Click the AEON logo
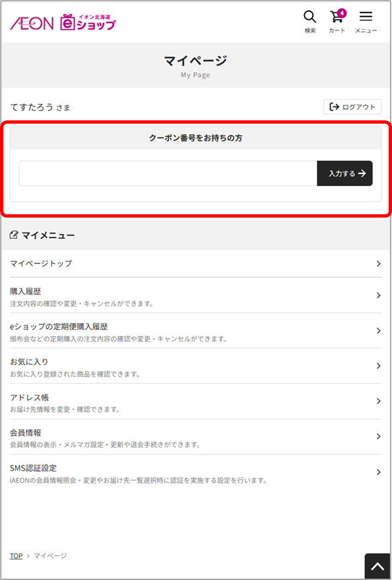Viewport: 392px width, 580px height. [x=32, y=23]
